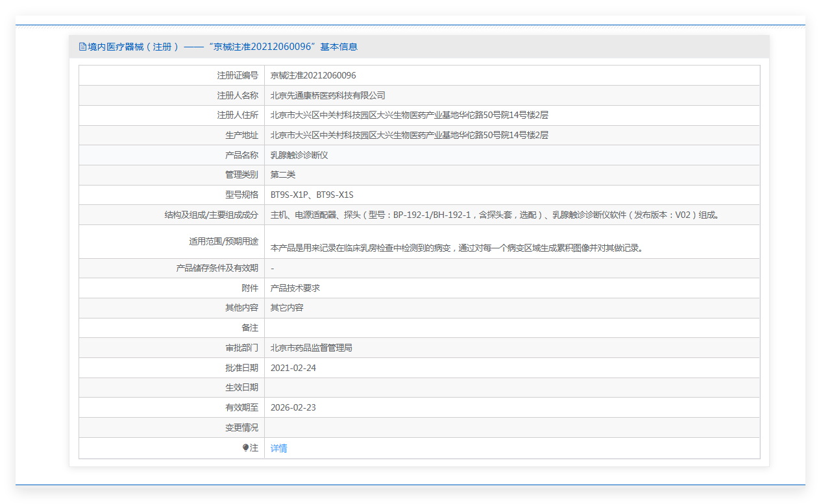Image resolution: width=821 pixels, height=504 pixels.
Task: Select the value 北京市药品监督管理局
Action: [312, 348]
